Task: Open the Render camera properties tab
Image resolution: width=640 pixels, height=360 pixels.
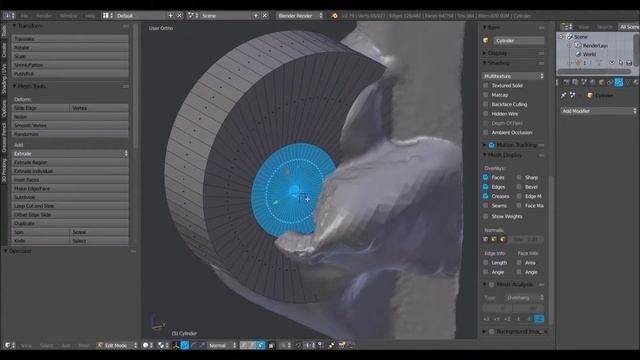Action: point(567,82)
